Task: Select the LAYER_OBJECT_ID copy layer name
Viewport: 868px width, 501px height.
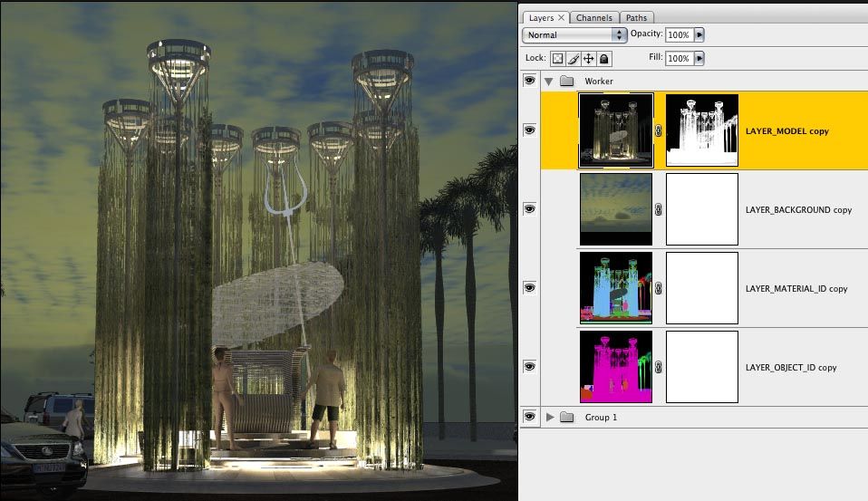Action: pyautogui.click(x=790, y=368)
